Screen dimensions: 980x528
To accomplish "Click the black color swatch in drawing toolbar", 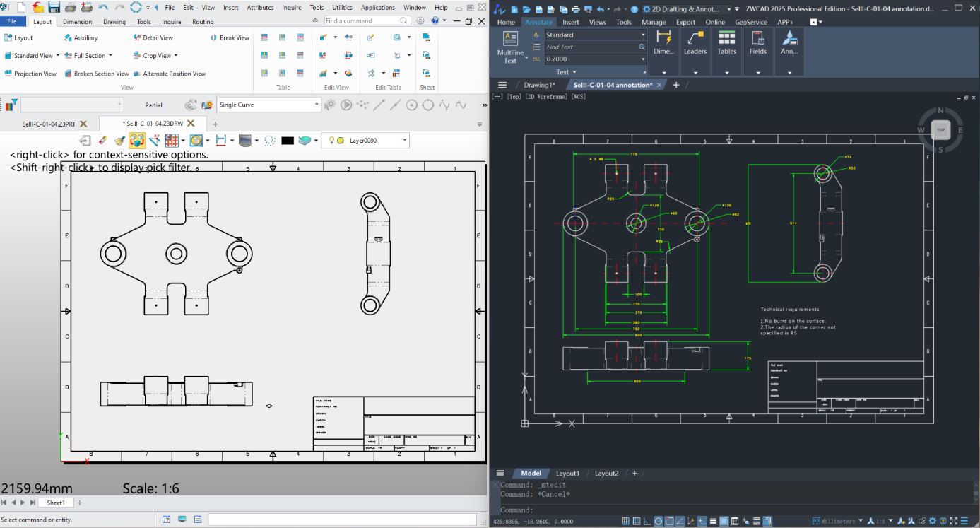I will [x=288, y=141].
